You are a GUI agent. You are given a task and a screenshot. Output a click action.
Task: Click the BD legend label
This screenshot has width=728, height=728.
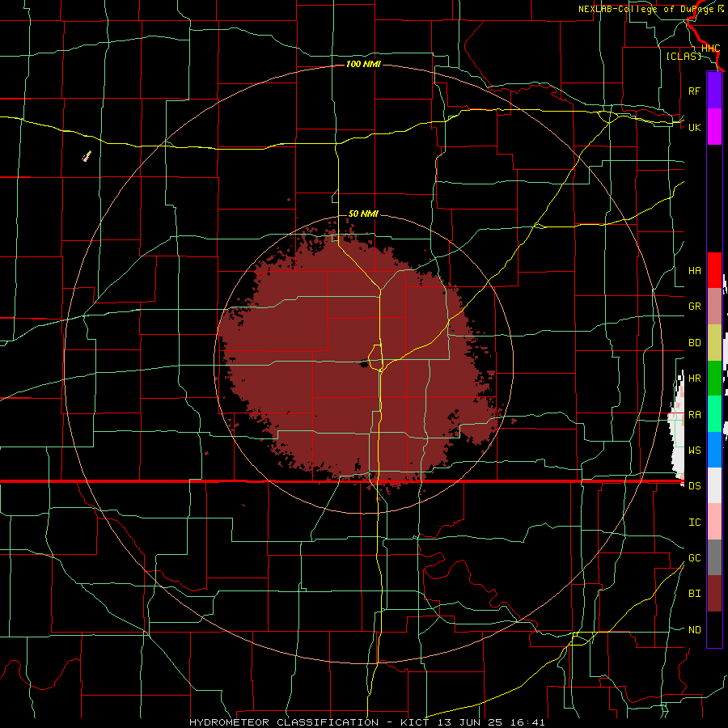[x=694, y=343]
